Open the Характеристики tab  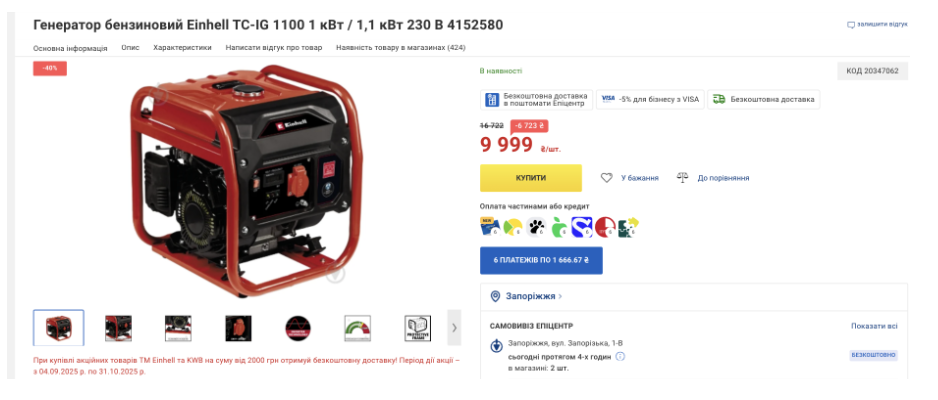182,47
